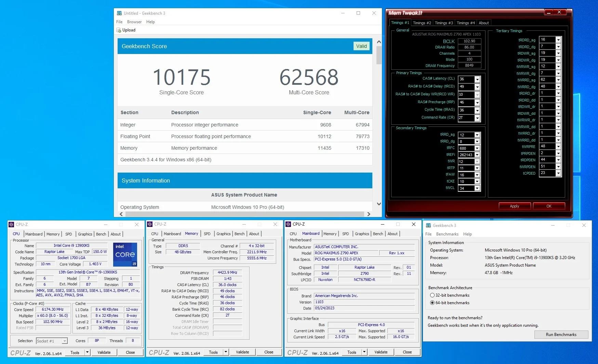Switch to Timings #2 tab in Mem TweakIt
Screen dimensions: 598x364
point(422,23)
